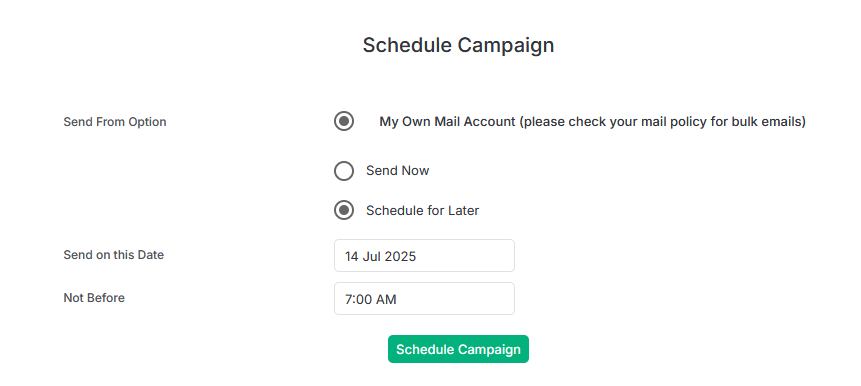
Task: Click the Schedule Campaign page heading
Action: [x=459, y=45]
